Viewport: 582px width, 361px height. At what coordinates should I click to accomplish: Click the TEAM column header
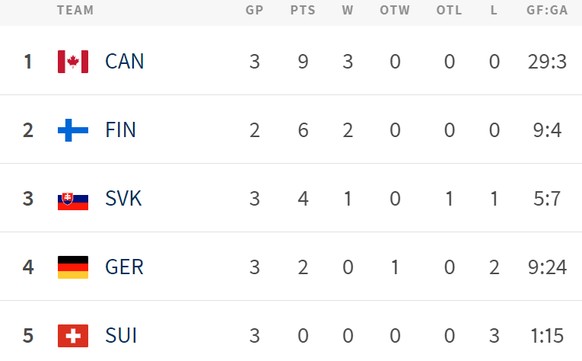tap(75, 10)
